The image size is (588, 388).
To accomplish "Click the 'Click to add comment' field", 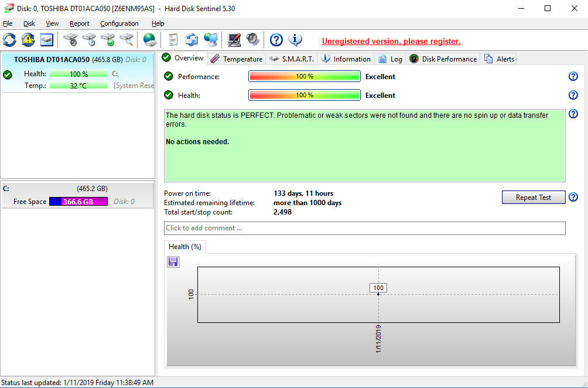I will click(364, 228).
